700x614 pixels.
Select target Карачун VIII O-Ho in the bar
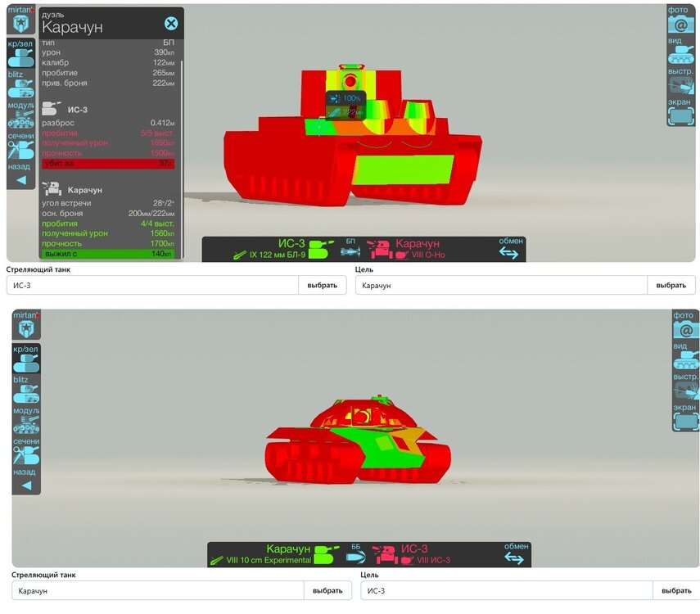[406, 249]
